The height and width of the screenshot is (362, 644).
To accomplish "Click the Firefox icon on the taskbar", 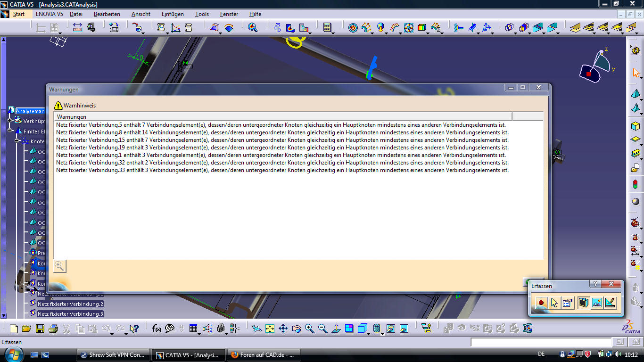I will pos(234,355).
